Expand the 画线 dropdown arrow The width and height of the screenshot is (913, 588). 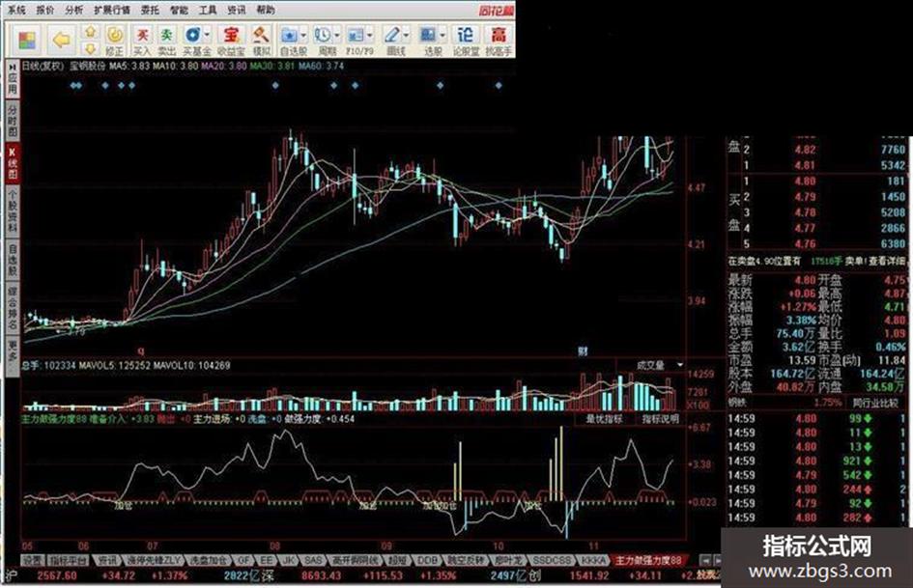(406, 36)
